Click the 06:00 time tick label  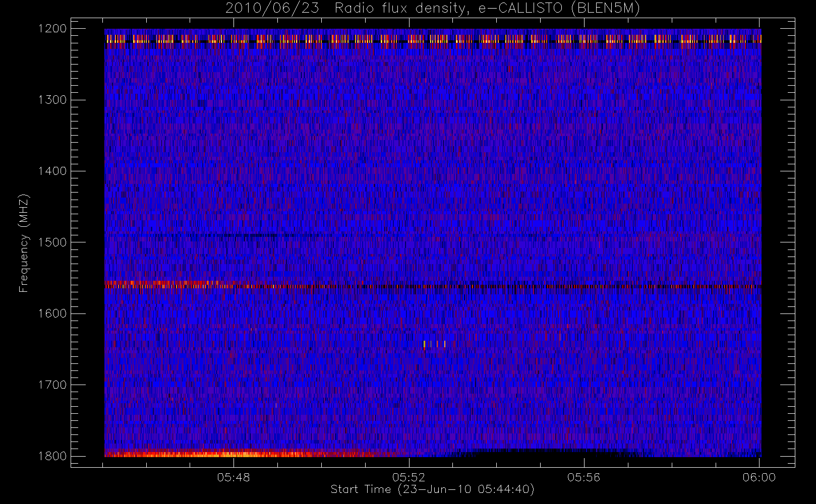(759, 477)
